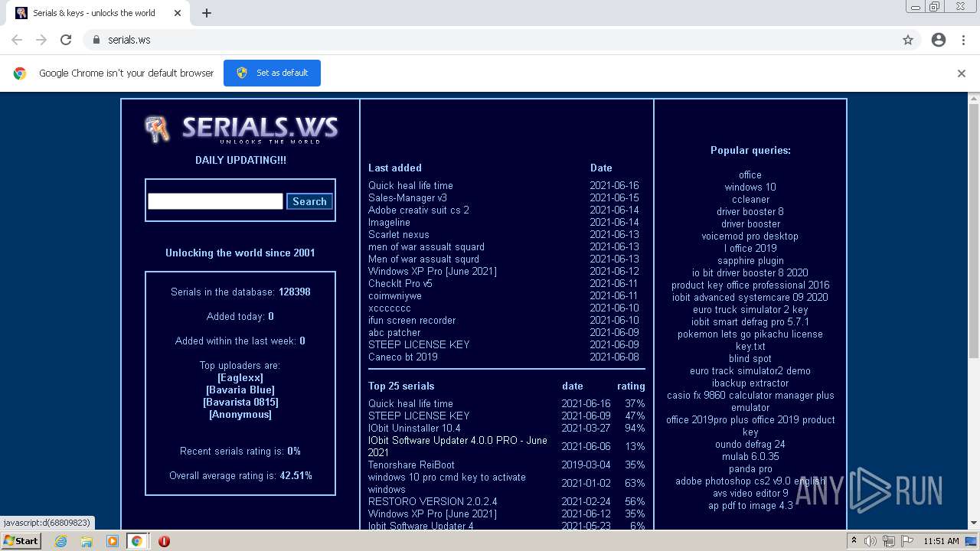
Task: Open Imageline serial entry
Action: (389, 222)
